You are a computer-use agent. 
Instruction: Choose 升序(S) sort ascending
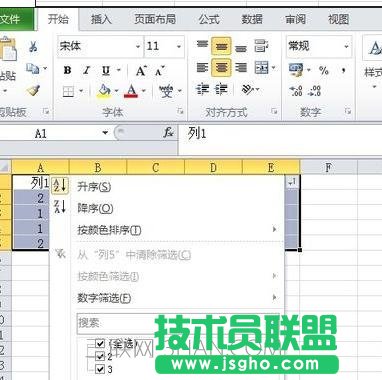point(167,187)
